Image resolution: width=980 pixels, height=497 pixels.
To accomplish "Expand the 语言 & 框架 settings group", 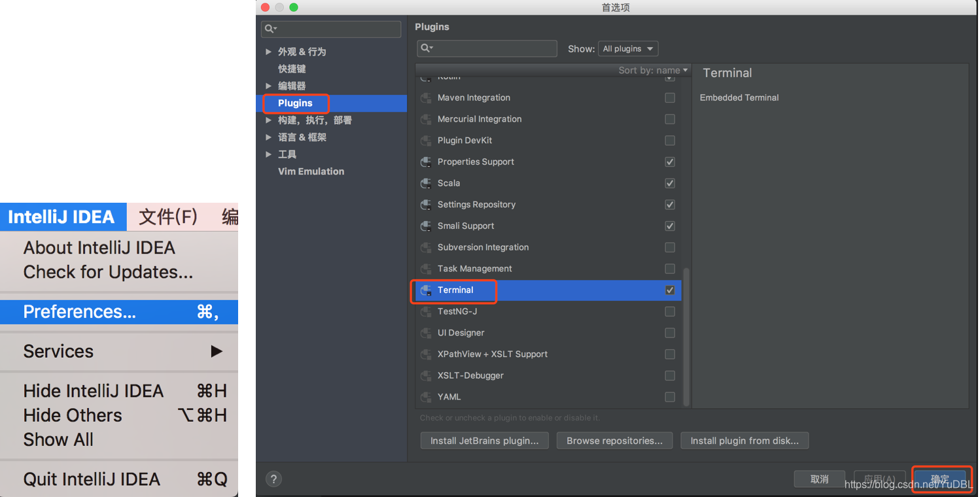I will (268, 137).
